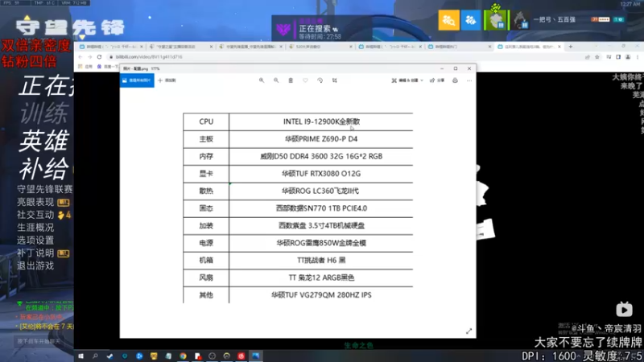Open the Photos app taskbar icon
The image size is (644, 362).
(x=255, y=356)
